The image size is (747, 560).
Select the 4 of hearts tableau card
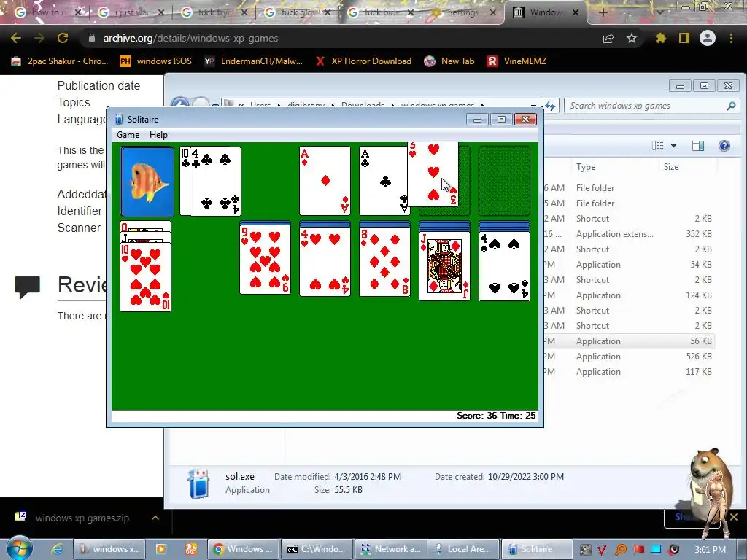point(325,262)
